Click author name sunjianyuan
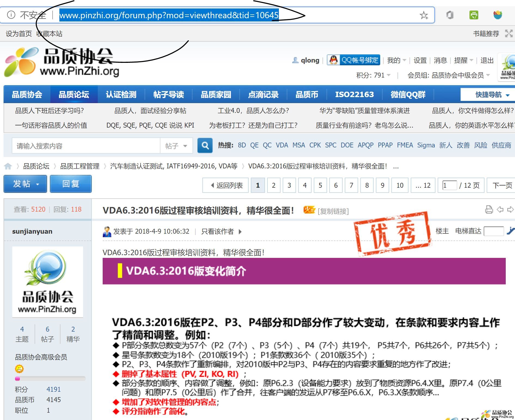 tap(32, 231)
